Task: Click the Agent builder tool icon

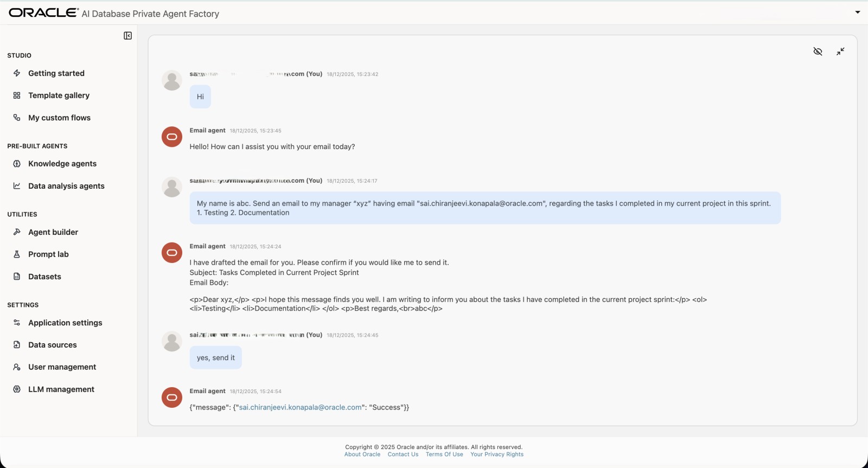Action: (x=17, y=232)
